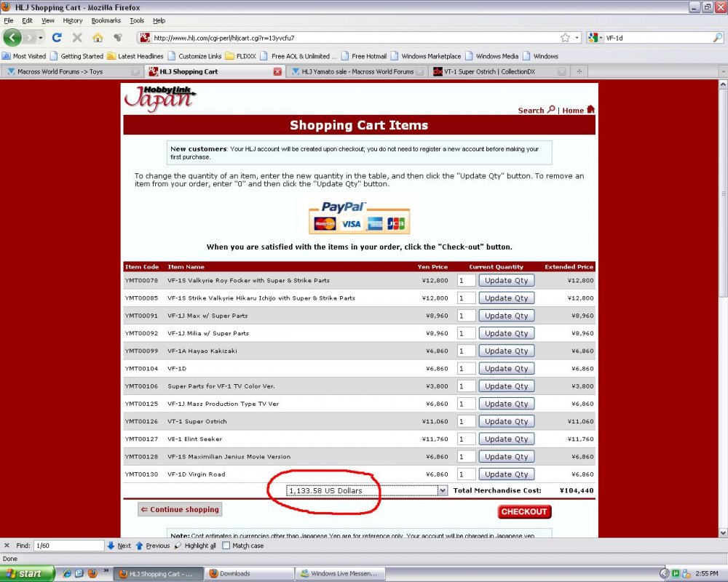Select the VF-1J Milia w/ Super Parts name
This screenshot has height=582, width=728.
click(x=208, y=333)
